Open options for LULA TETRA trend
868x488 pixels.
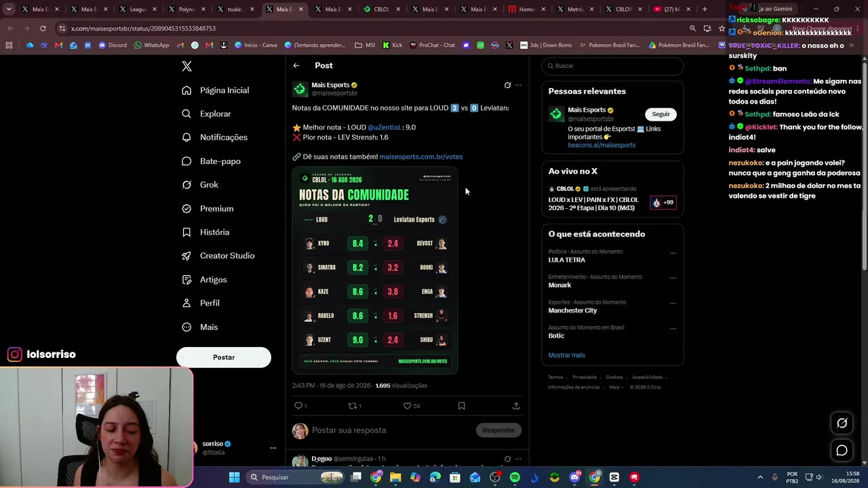(x=673, y=253)
